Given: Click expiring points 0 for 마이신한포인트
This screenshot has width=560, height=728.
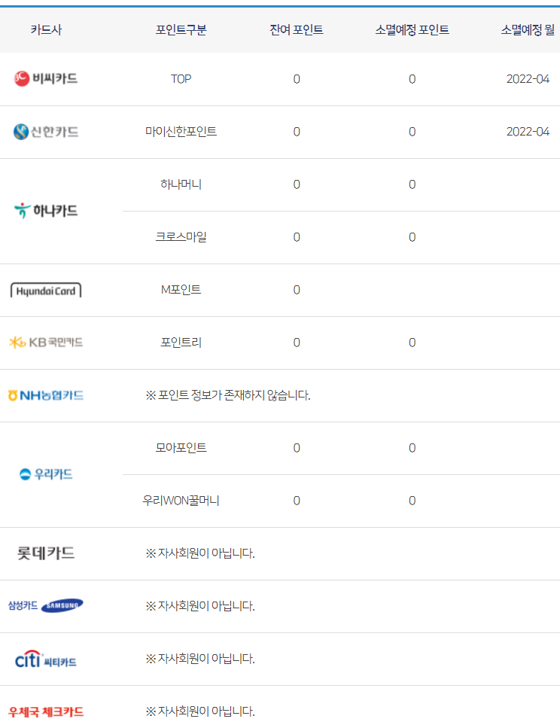Looking at the screenshot, I should pos(412,132).
